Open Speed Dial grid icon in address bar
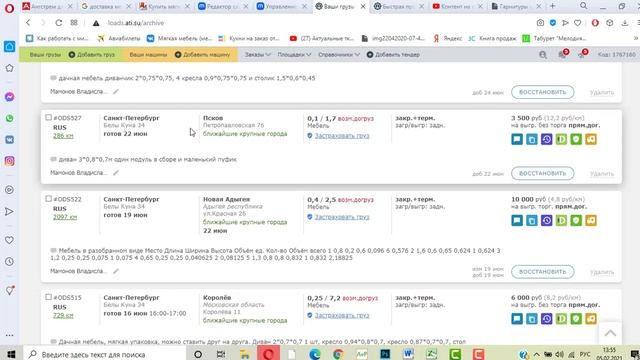The width and height of the screenshot is (640, 360). 74,23
